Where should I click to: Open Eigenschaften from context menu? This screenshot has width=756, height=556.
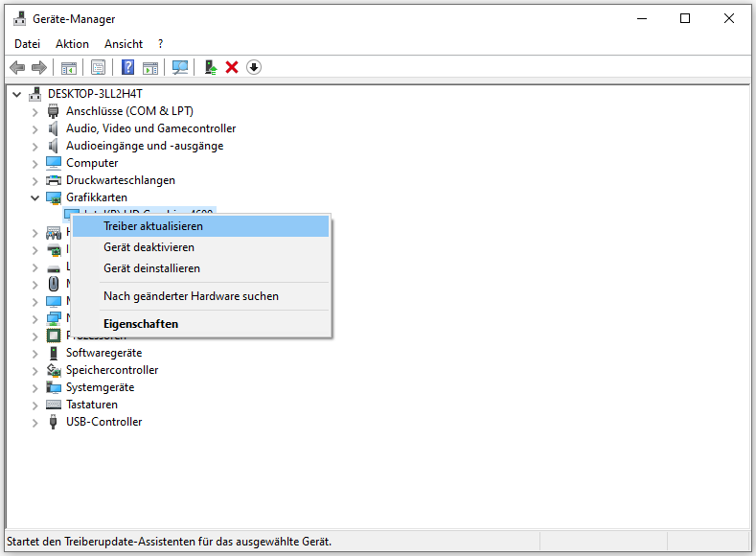(200, 324)
